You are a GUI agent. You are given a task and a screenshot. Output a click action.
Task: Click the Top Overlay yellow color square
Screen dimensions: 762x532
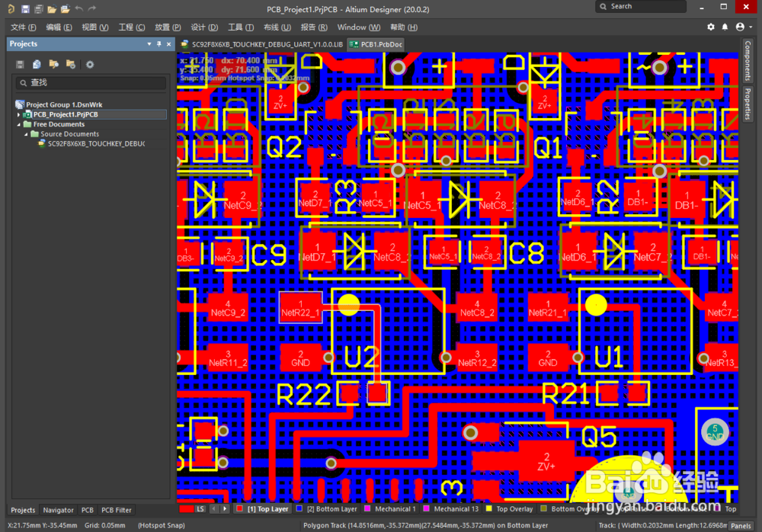489,508
